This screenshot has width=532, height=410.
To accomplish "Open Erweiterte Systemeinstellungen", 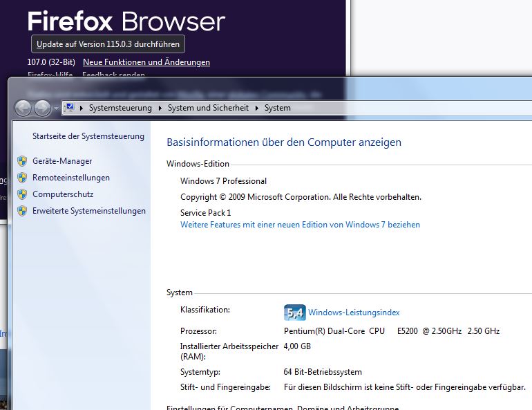I will tap(89, 211).
